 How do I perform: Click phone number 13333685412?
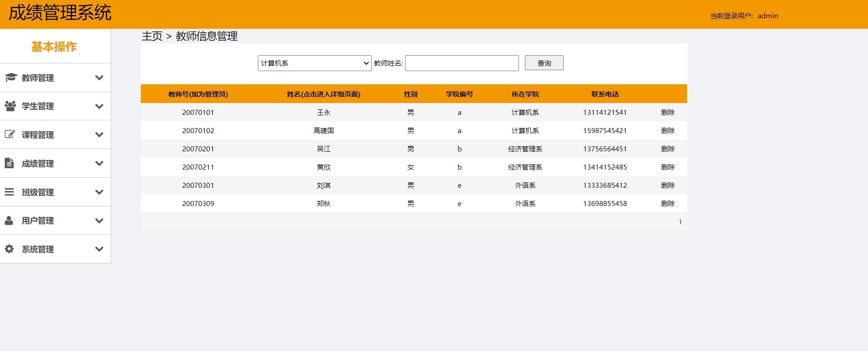[x=605, y=185]
